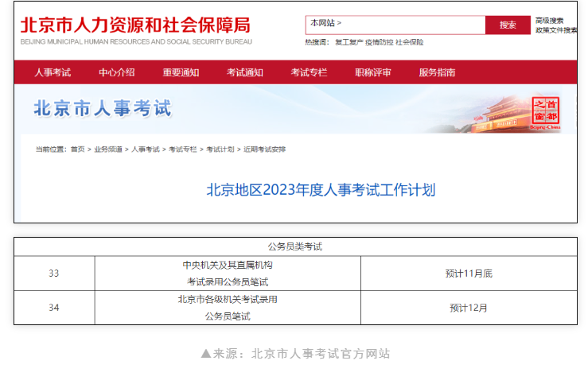The height and width of the screenshot is (380, 588).
Task: Go to 考试计划 in the breadcrumb
Action: click(220, 149)
